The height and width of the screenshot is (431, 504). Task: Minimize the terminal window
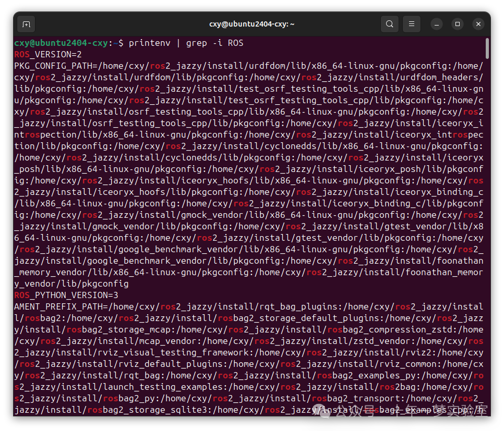(437, 24)
